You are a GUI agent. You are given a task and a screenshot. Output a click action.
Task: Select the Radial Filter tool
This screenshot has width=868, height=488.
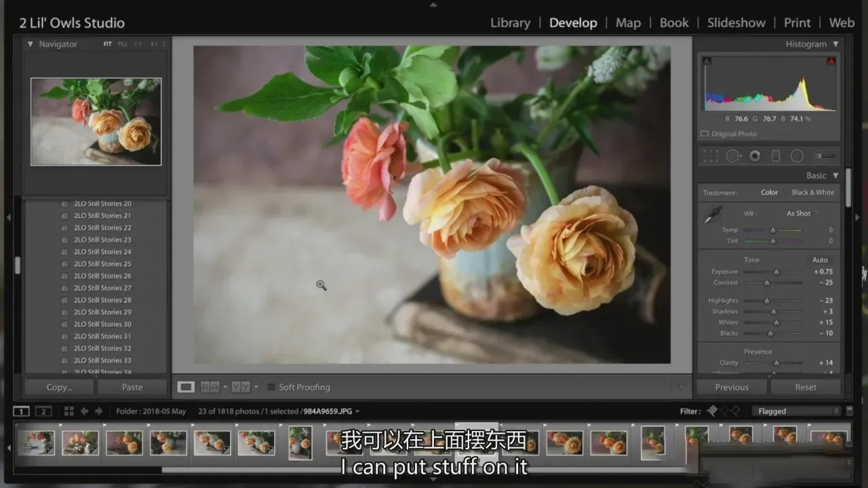coord(797,156)
